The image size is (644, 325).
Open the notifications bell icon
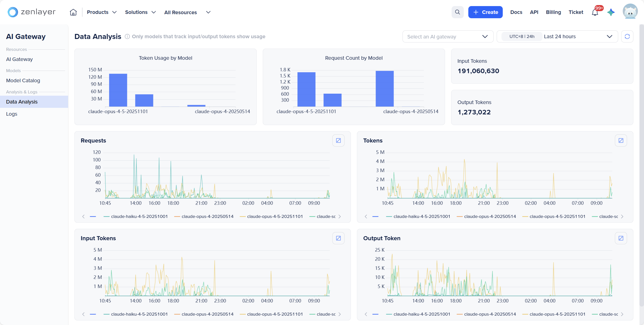pos(595,12)
